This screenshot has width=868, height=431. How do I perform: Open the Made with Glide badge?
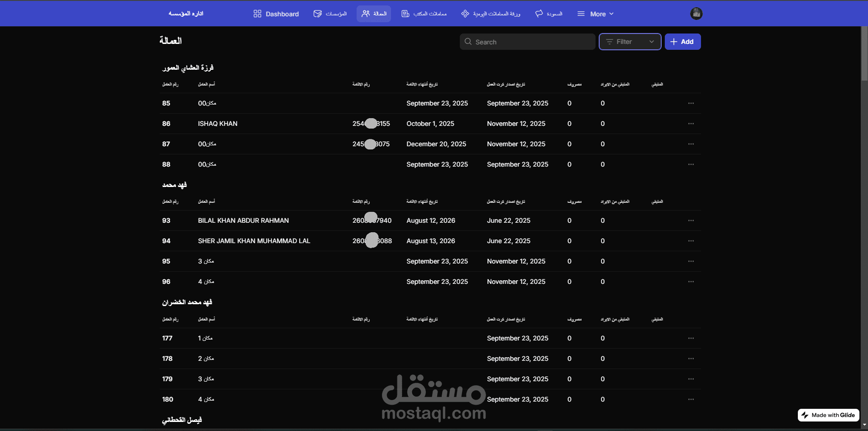click(828, 415)
